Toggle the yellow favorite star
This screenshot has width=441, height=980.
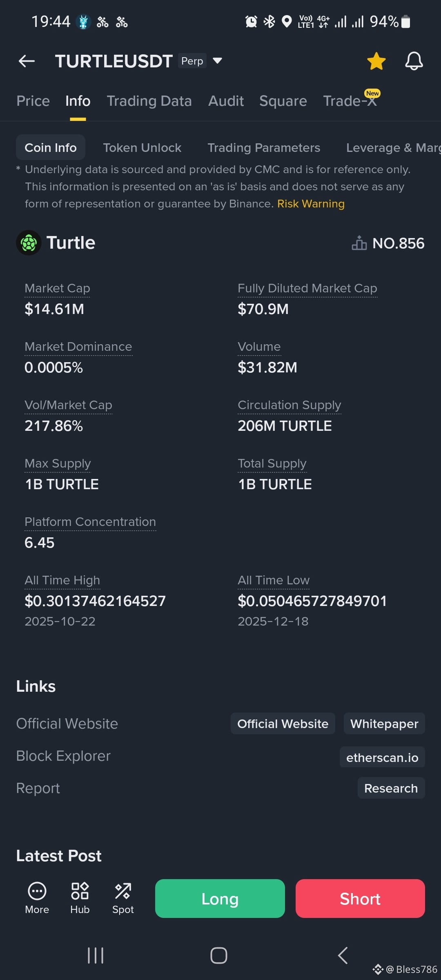coord(376,61)
